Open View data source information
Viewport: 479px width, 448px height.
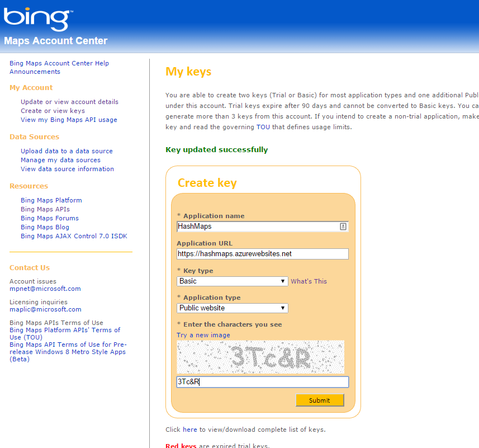pos(67,169)
